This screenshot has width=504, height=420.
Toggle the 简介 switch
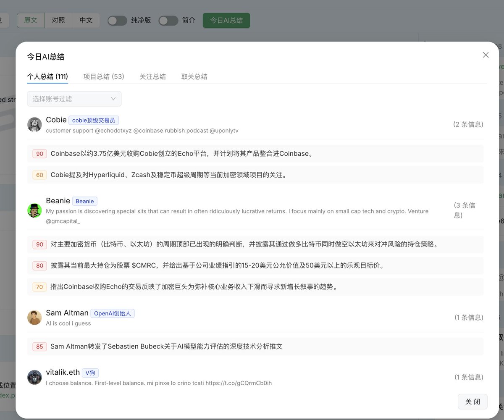coord(168,21)
